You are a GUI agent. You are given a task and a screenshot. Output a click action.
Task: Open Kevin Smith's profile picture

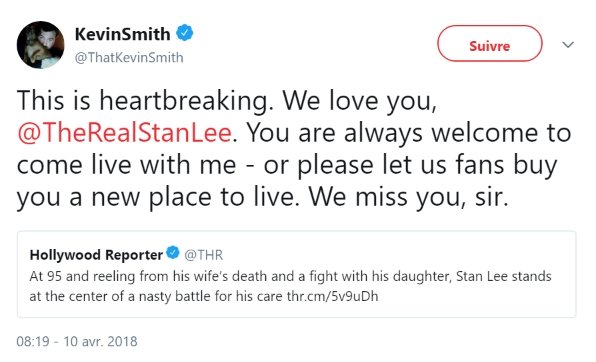click(41, 45)
